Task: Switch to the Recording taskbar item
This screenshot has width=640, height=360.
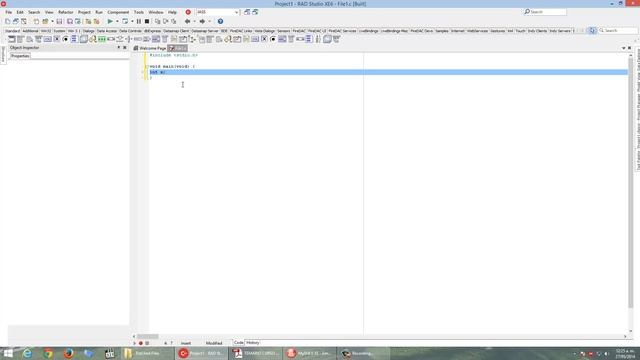Action: [x=362, y=353]
